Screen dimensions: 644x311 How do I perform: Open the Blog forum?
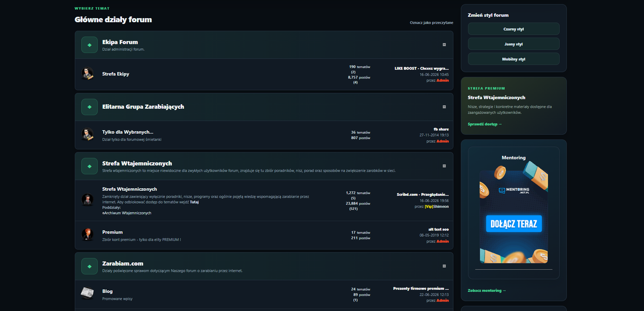coord(107,291)
